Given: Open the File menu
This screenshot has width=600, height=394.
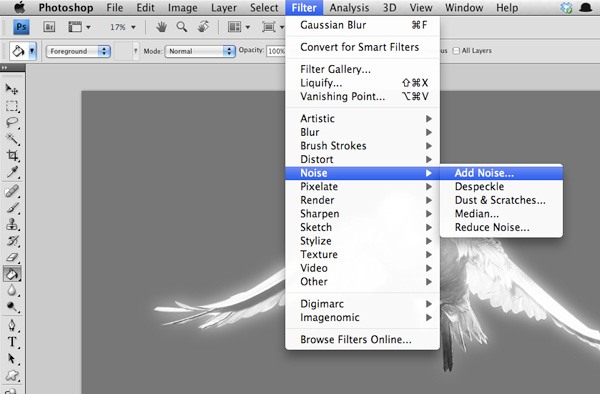Looking at the screenshot, I should click(114, 8).
